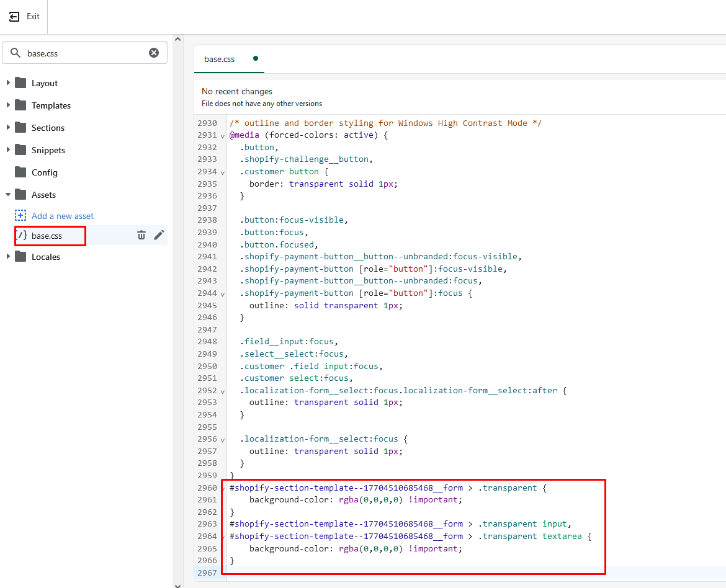Click the .shopify-challenge__button selector line
726x588 pixels.
(306, 159)
